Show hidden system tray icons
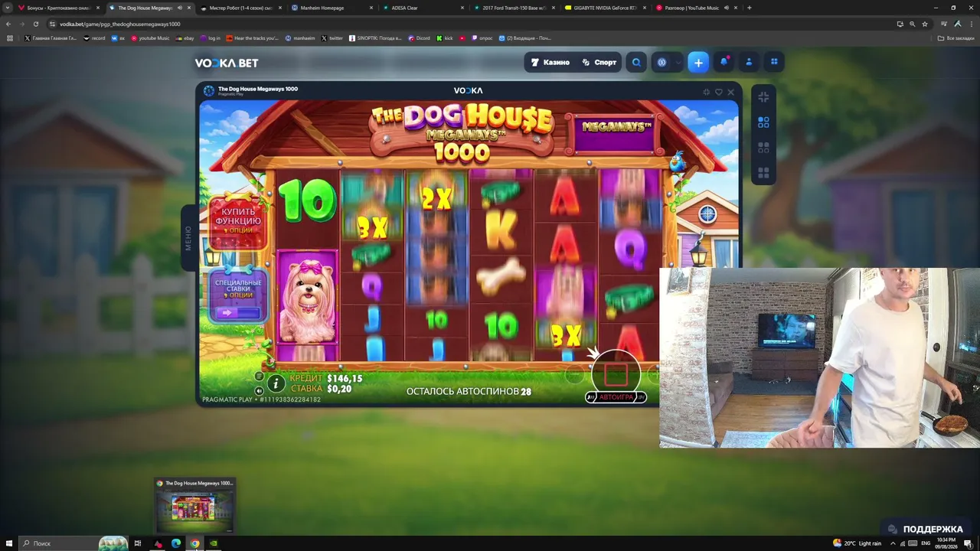The image size is (980, 551). tap(893, 543)
